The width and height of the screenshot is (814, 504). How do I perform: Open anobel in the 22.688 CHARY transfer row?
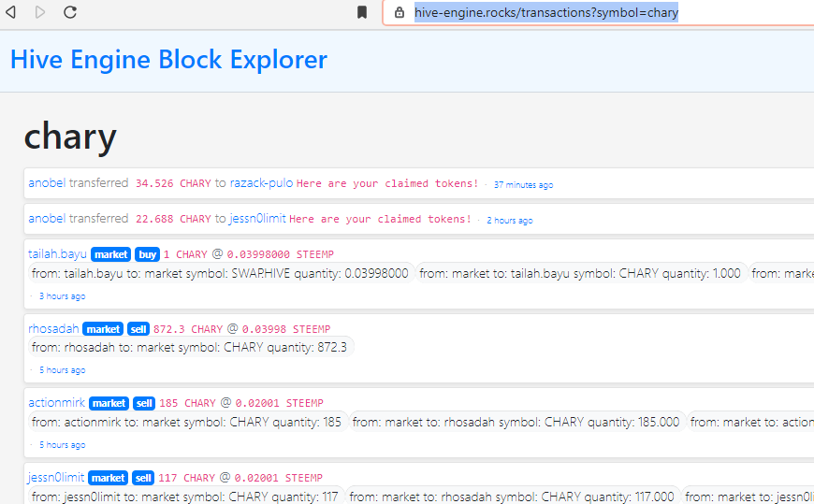pos(47,219)
